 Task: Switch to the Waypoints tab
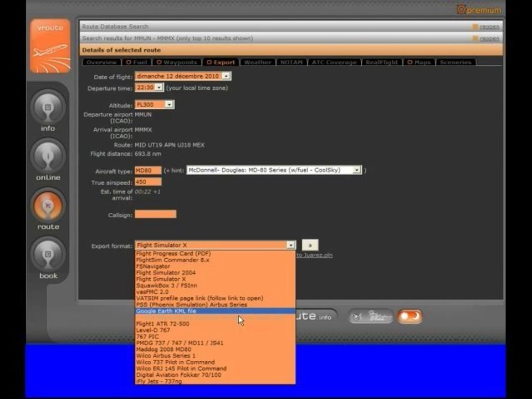[177, 63]
